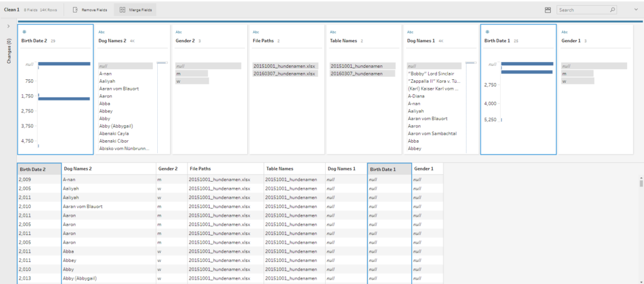Screen dimensions: 644x284
Task: Select 'Abenaki Cayla' in Dog Names 2 card
Action: pyautogui.click(x=113, y=133)
